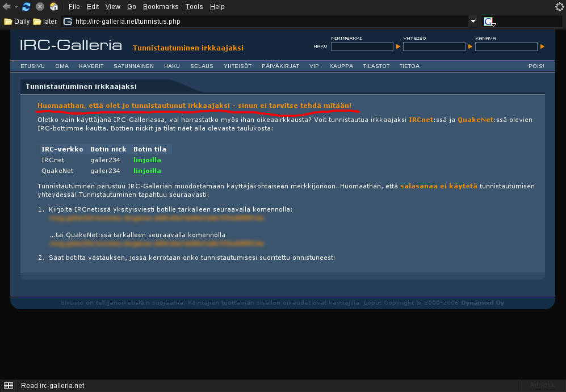The image size is (566, 392).
Task: Open SELAUS in the navigation bar
Action: pos(202,66)
